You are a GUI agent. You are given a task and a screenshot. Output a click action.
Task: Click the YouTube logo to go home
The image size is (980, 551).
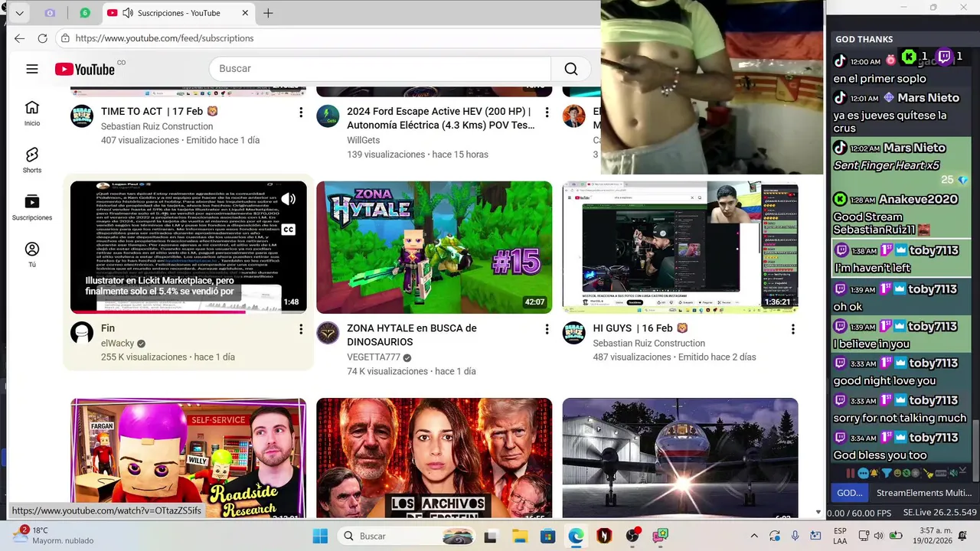[85, 69]
